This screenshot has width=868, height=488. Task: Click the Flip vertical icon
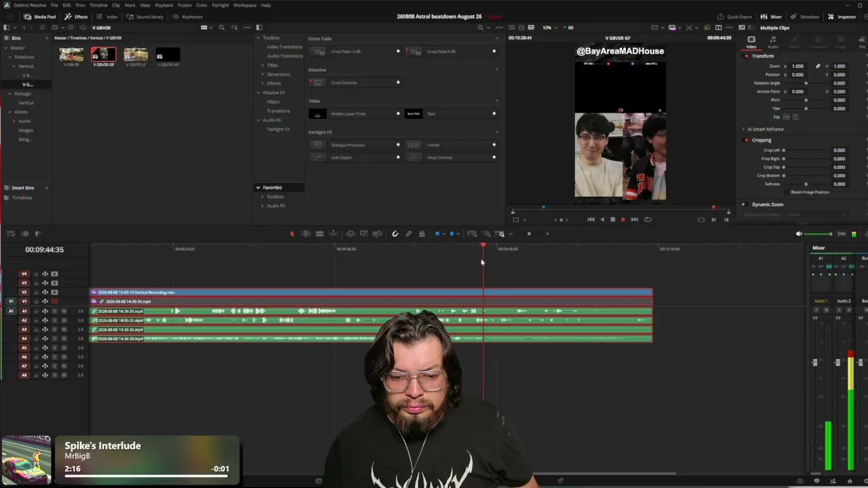(x=795, y=117)
